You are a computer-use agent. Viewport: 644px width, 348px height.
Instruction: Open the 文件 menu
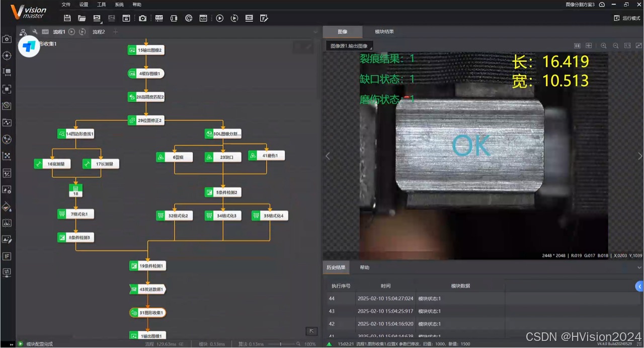click(66, 5)
